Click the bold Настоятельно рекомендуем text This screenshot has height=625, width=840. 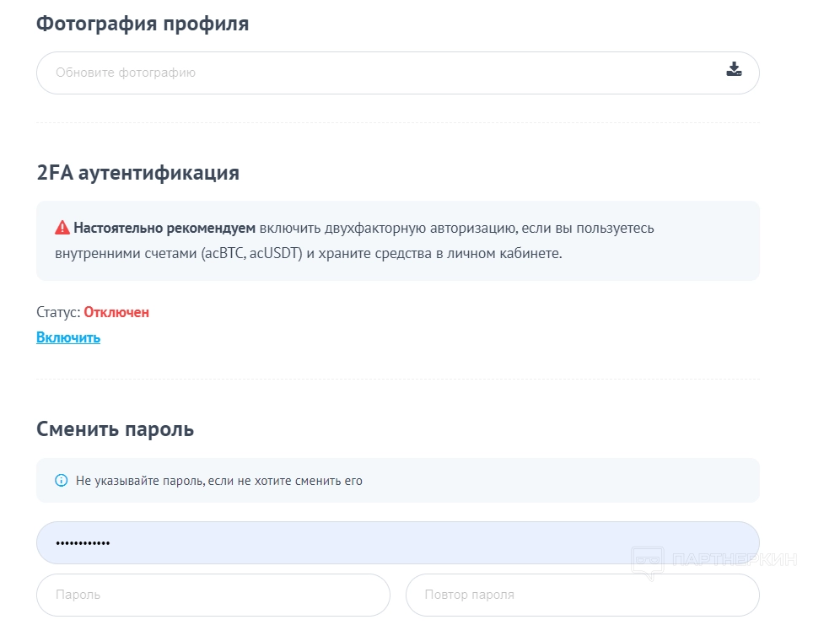click(164, 228)
